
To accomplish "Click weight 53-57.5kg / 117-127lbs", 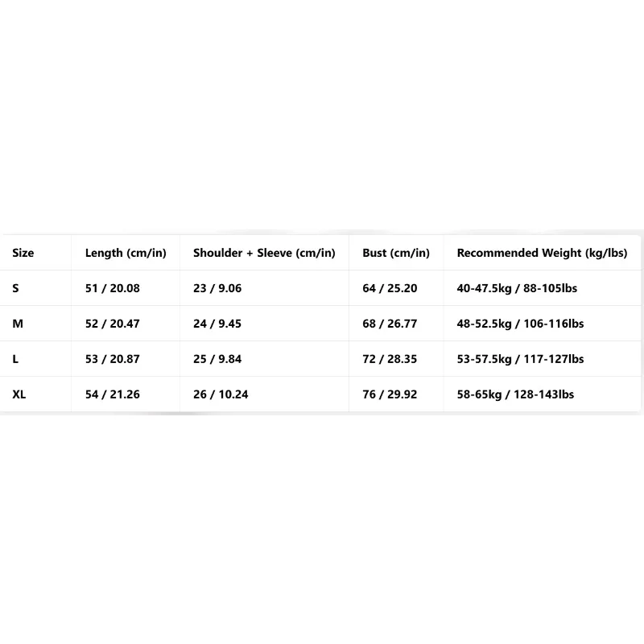I will (520, 359).
